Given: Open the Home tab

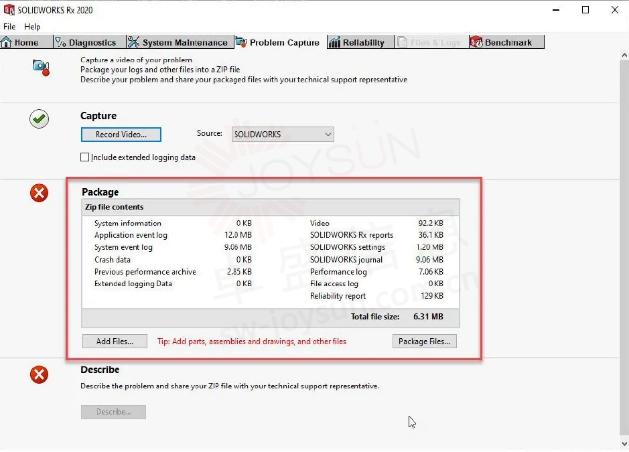Looking at the screenshot, I should click(26, 42).
